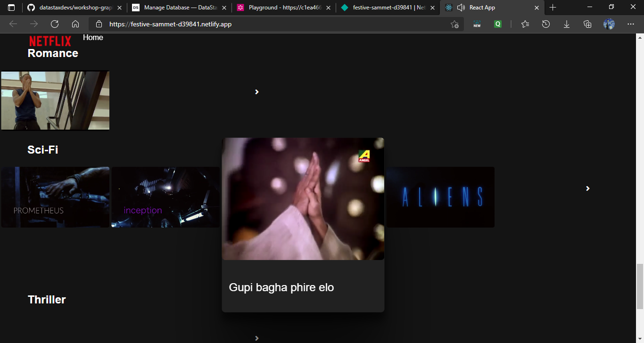The height and width of the screenshot is (343, 644).
Task: Show more Thriller movies via the bottom chevron
Action: [257, 338]
